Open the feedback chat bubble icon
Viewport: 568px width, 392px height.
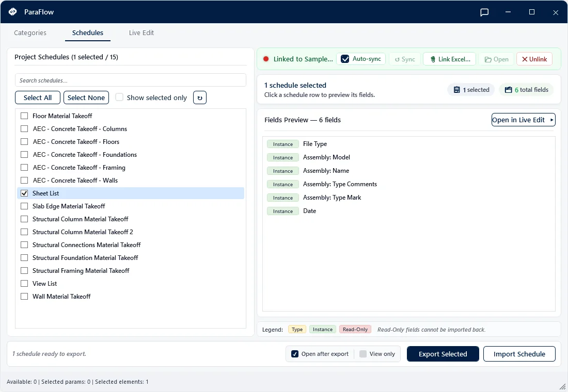click(x=484, y=12)
